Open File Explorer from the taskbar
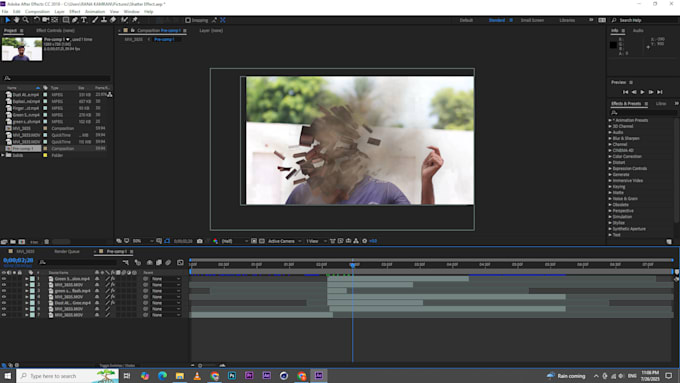Image resolution: width=680 pixels, height=383 pixels. 180,376
